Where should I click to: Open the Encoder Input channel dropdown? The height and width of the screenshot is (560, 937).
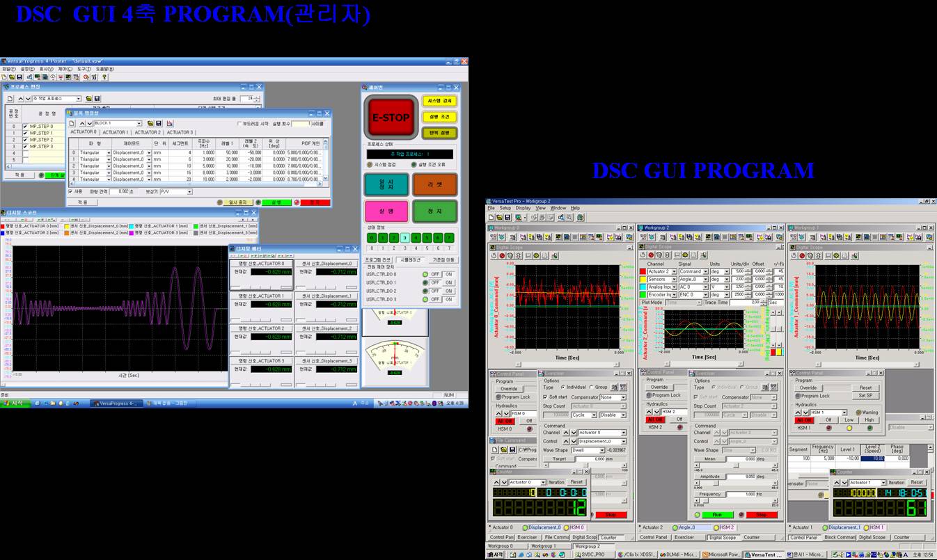click(x=674, y=295)
